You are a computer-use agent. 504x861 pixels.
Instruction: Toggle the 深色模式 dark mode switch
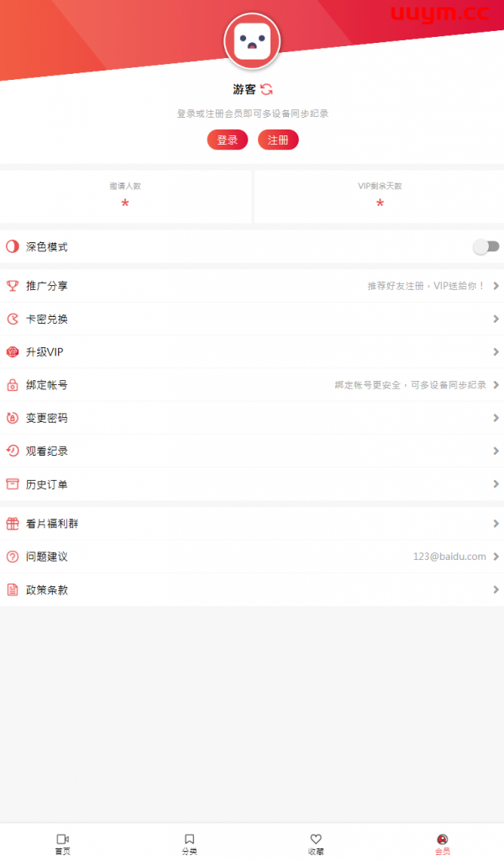point(486,246)
